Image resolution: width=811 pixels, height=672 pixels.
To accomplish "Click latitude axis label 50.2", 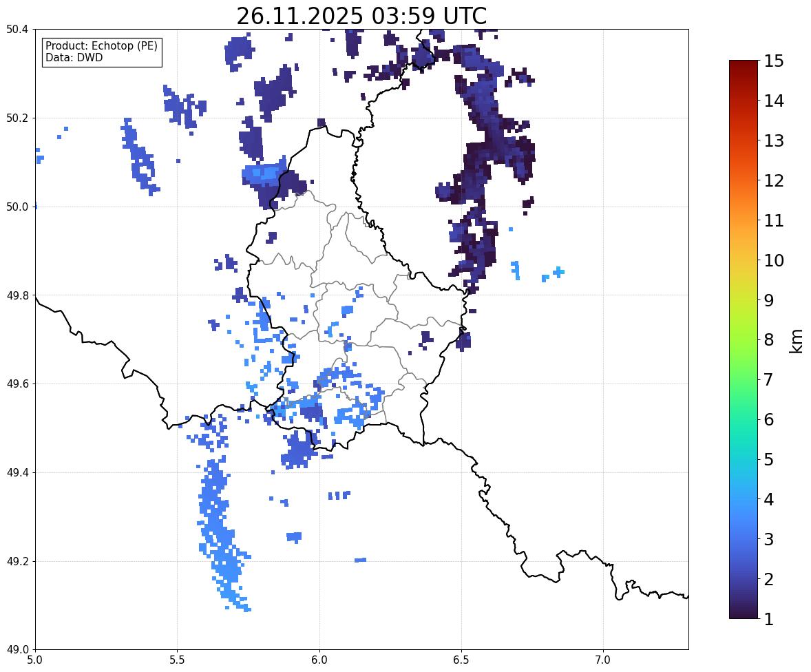I will [x=17, y=118].
